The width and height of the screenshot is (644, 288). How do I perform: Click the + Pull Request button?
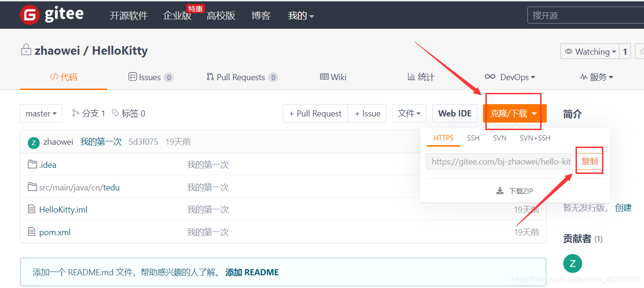(x=315, y=114)
